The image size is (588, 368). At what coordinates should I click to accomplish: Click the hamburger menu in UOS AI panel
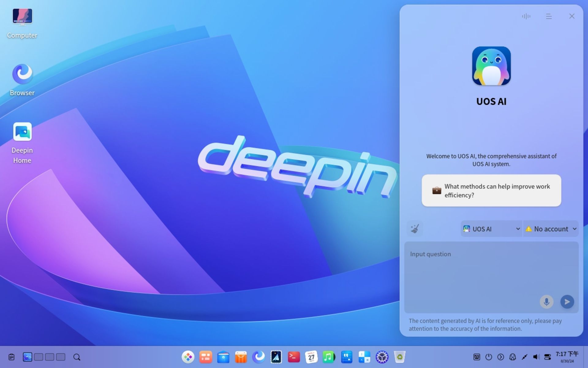tap(549, 16)
